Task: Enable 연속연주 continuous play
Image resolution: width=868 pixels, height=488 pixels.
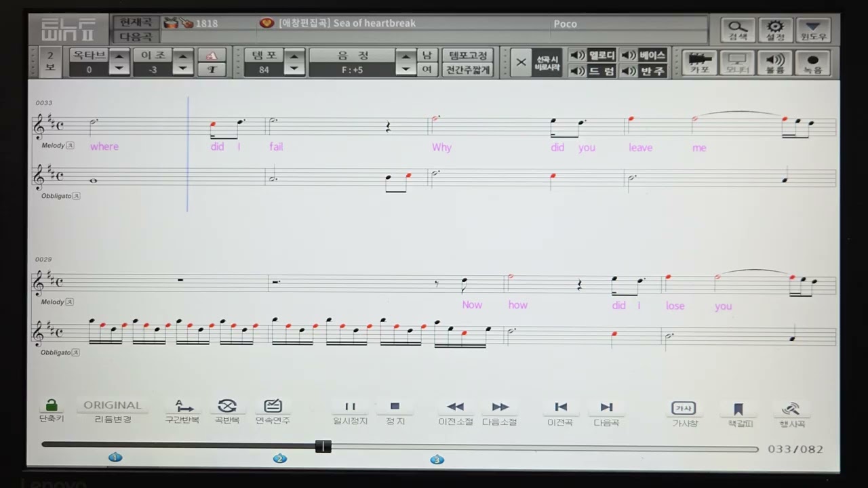Action: pos(273,411)
